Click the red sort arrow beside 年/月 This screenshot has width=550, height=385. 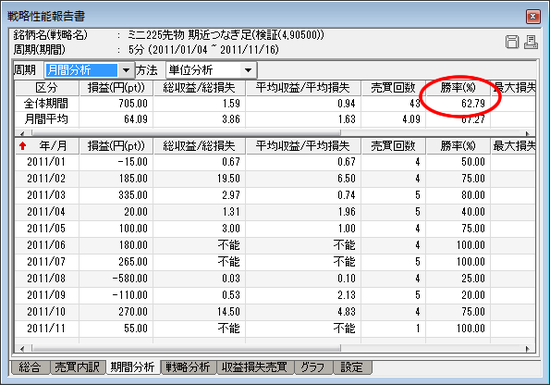pos(23,146)
